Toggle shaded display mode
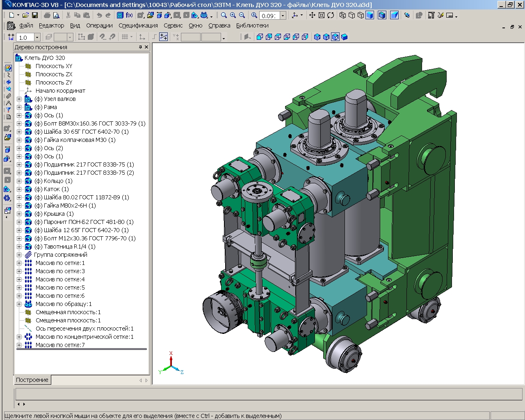This screenshot has height=420, width=525. pyautogui.click(x=370, y=15)
